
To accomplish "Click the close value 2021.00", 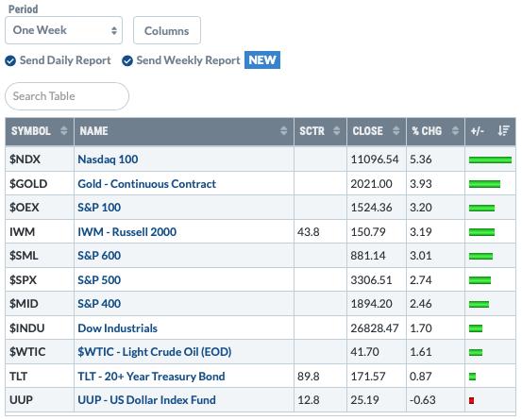I will (x=371, y=184).
